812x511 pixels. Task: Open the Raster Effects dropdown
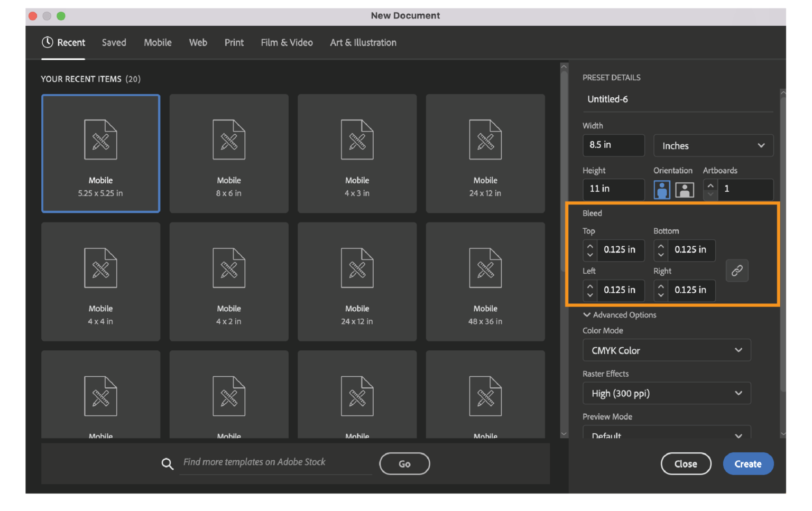tap(666, 393)
